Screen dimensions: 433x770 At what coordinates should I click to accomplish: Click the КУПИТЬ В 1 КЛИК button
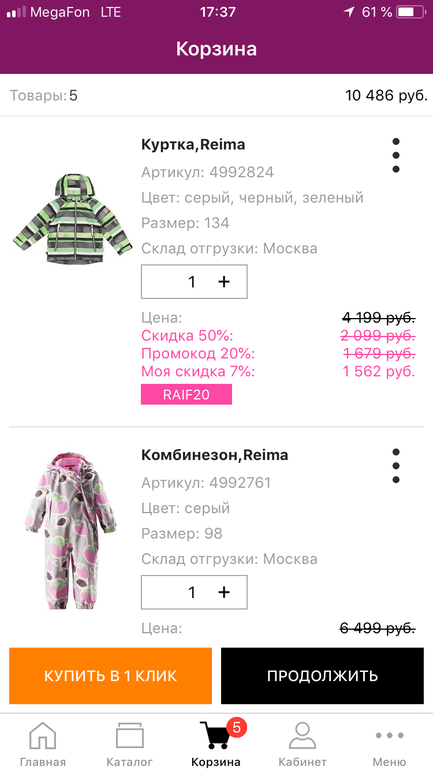pyautogui.click(x=110, y=676)
